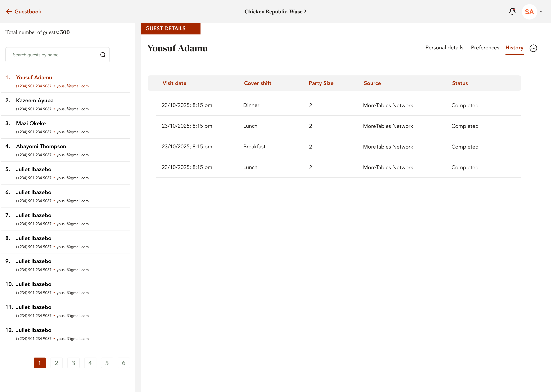
Task: Click the Visit date column header
Action: click(x=174, y=83)
